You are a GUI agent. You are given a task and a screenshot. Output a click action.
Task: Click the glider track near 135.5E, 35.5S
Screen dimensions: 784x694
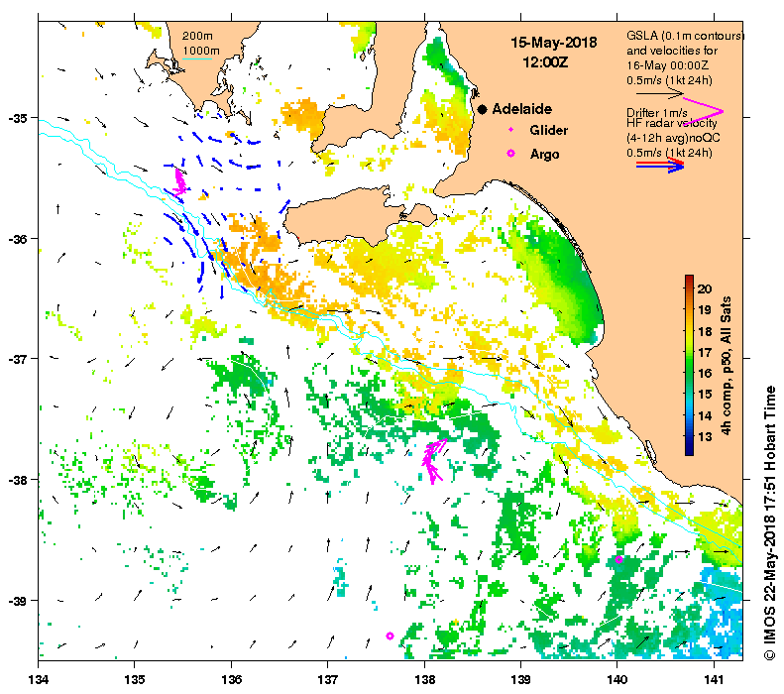point(179,181)
